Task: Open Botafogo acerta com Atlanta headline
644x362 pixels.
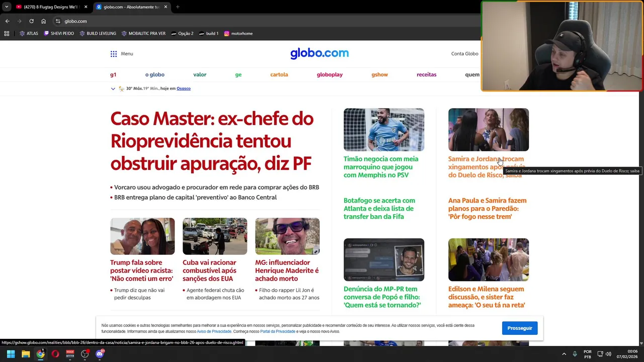Action: pyautogui.click(x=379, y=209)
